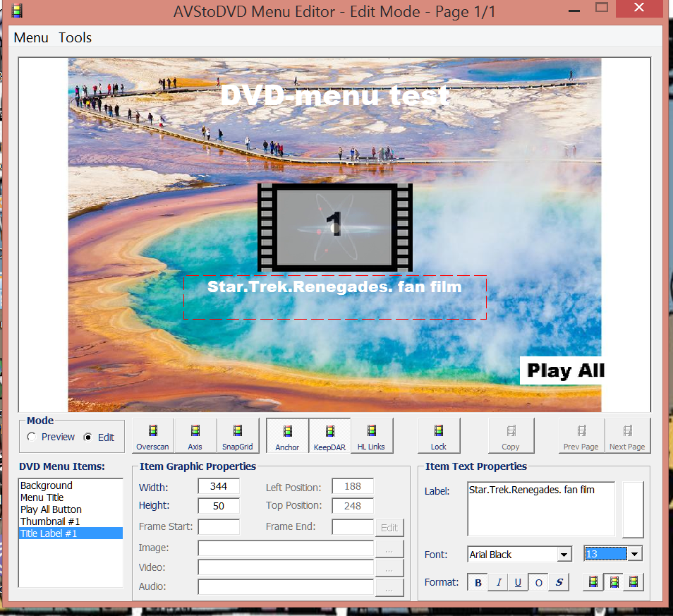Go to Next Page
The height and width of the screenshot is (616, 673).
pos(628,435)
